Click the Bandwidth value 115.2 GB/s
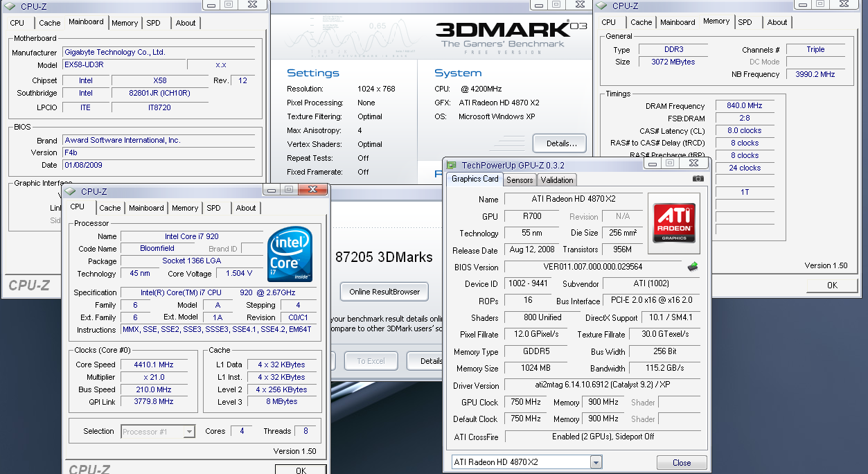 pyautogui.click(x=666, y=369)
